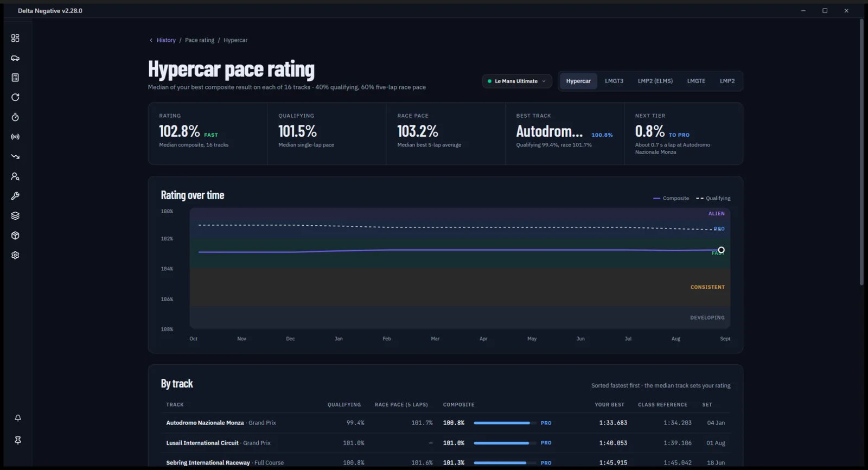Toggle the Qualifying series in chart legend
Viewport: 868px width, 470px height.
[x=713, y=198]
